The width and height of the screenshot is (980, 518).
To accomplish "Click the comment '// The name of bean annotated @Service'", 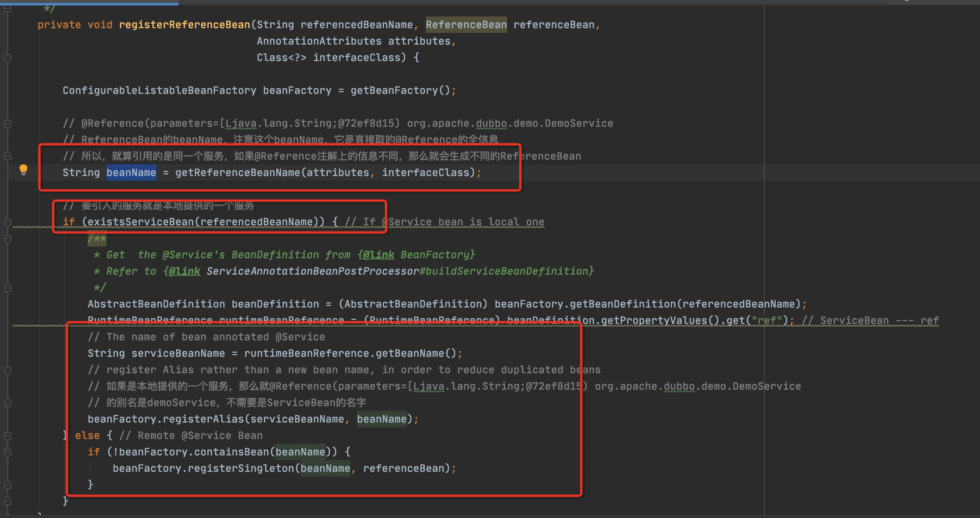I will coord(206,337).
